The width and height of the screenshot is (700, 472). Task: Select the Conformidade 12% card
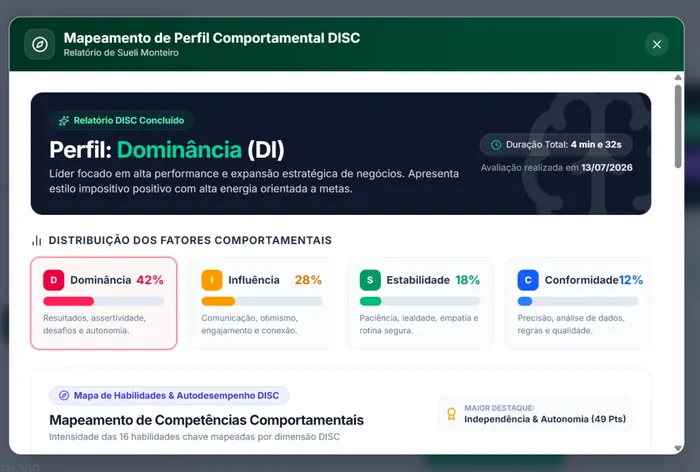[x=578, y=303]
